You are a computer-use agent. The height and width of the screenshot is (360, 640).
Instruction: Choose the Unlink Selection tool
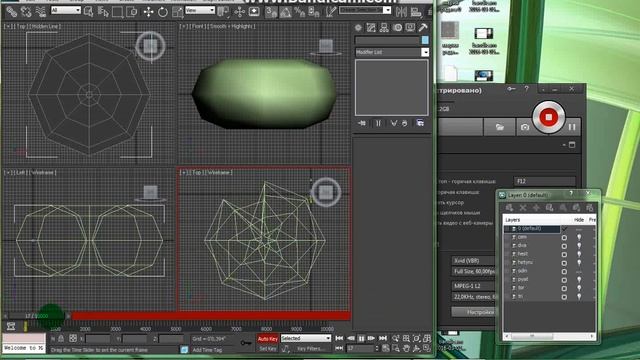pos(26,12)
